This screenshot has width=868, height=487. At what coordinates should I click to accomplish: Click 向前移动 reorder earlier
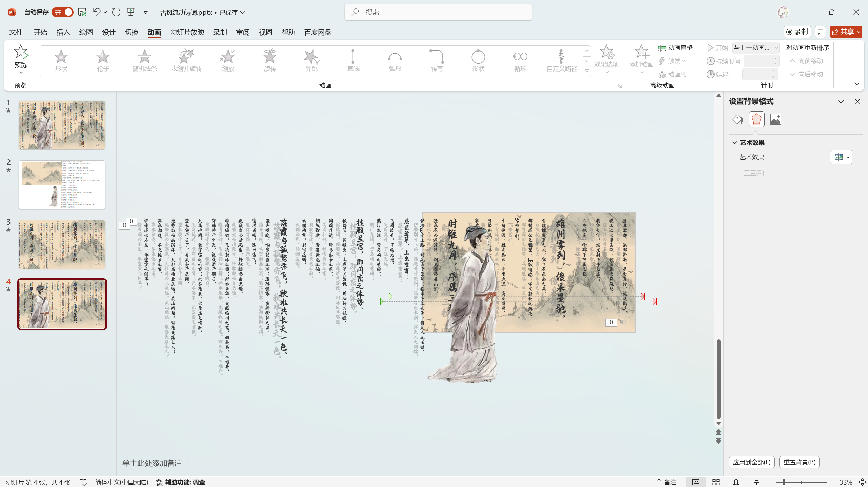(806, 61)
